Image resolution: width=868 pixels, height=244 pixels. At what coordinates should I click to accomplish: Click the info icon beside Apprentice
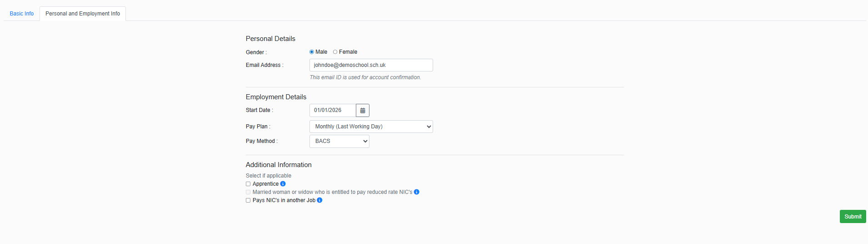click(283, 184)
